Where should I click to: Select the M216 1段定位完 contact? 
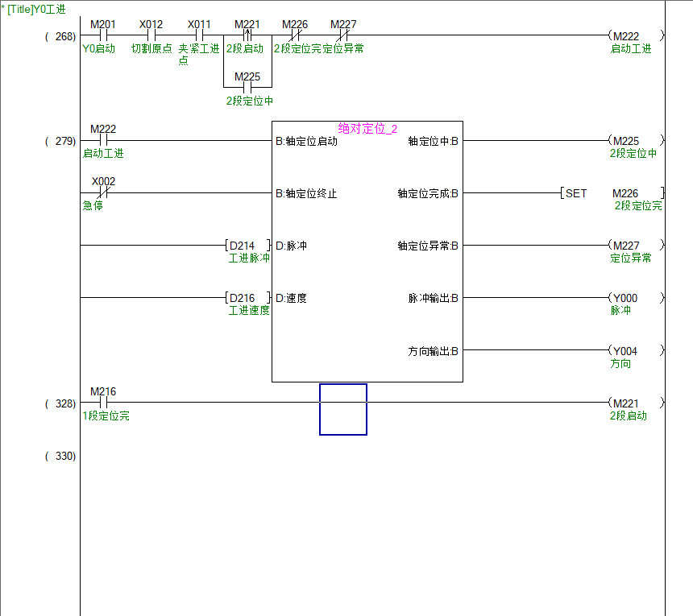click(102, 403)
